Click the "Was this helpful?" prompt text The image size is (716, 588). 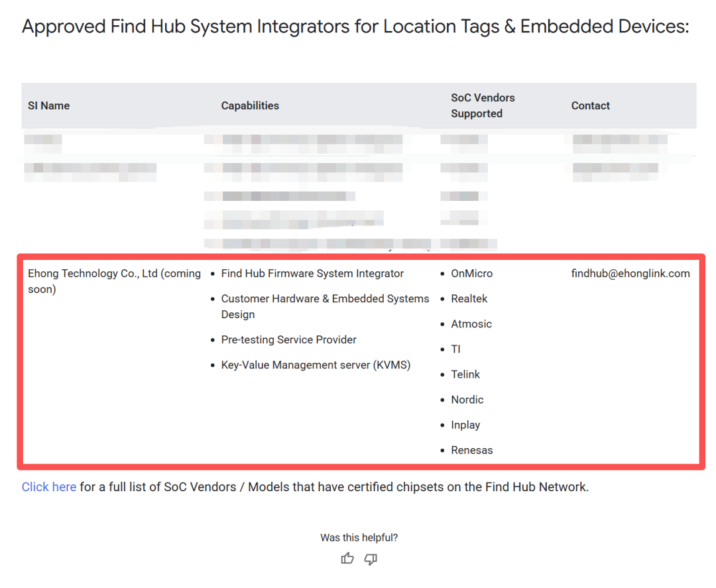click(359, 538)
